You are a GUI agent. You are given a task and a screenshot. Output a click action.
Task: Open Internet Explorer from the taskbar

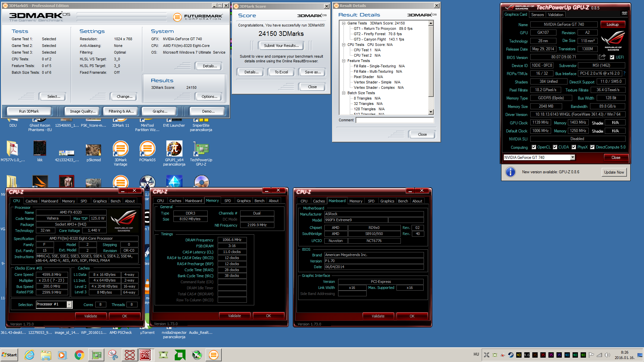(x=30, y=355)
